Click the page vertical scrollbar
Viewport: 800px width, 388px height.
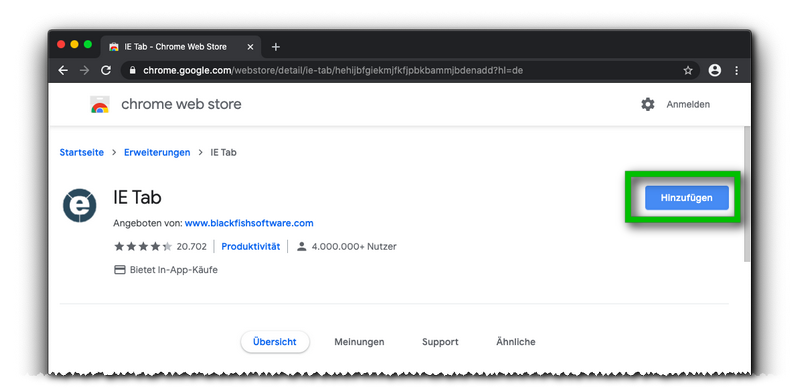click(x=746, y=194)
